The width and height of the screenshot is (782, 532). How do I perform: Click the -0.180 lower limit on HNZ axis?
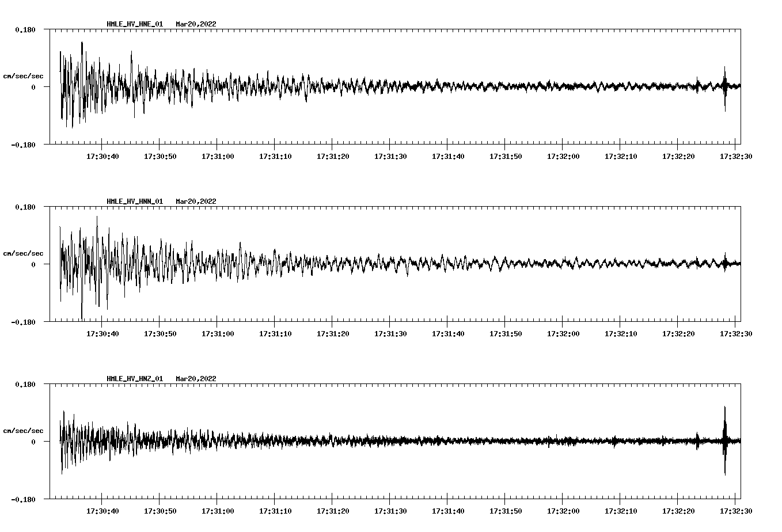tap(23, 499)
